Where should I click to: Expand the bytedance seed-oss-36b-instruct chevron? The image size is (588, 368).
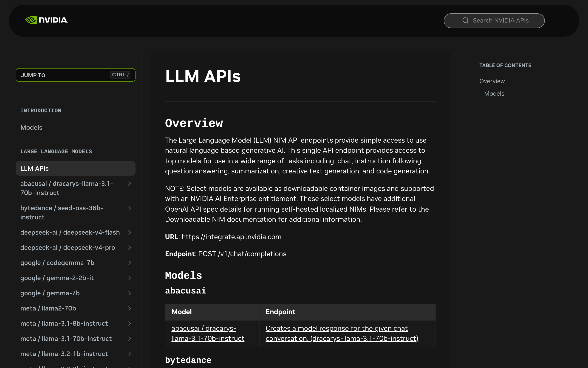coord(130,208)
